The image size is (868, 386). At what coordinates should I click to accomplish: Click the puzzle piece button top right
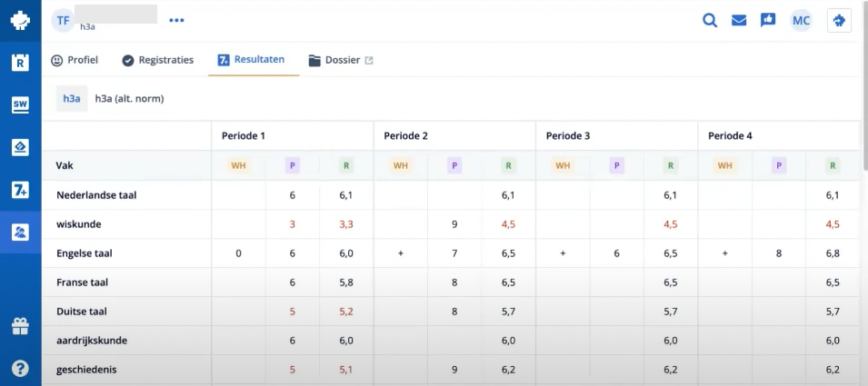[x=839, y=21]
